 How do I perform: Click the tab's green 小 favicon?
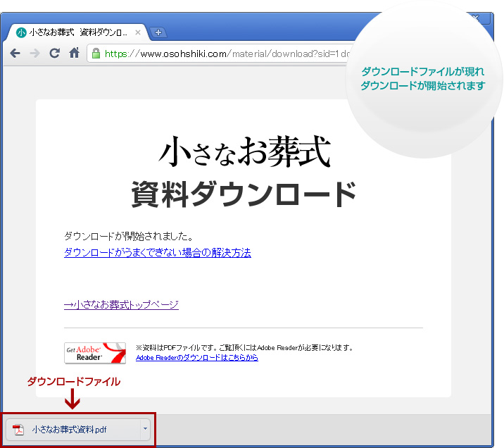point(21,32)
